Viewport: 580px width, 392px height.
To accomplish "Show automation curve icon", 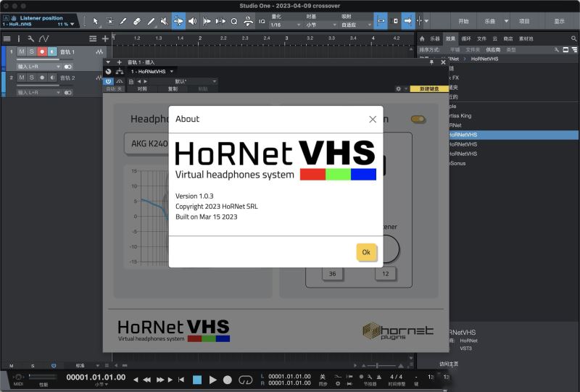I will (43, 38).
